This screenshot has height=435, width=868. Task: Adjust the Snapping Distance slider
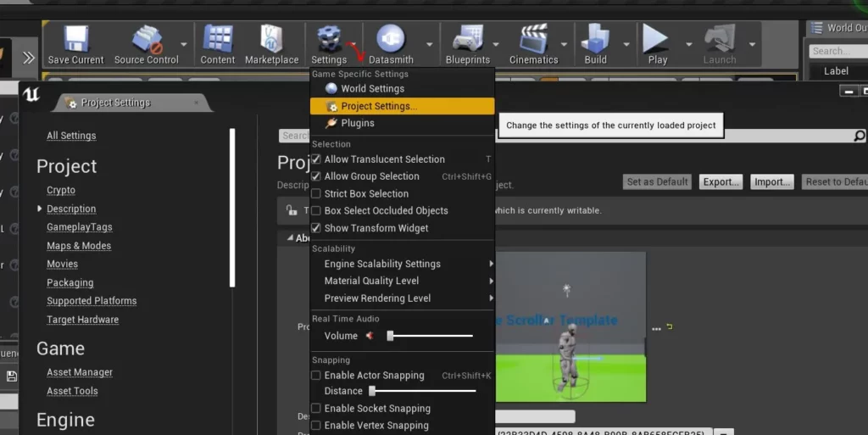pyautogui.click(x=423, y=391)
